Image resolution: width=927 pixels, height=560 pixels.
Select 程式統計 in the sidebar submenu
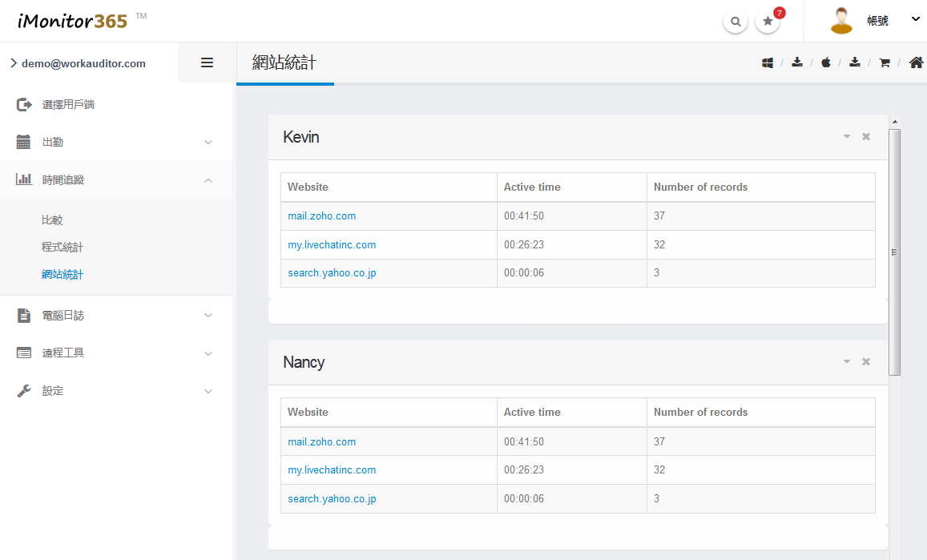coord(62,247)
